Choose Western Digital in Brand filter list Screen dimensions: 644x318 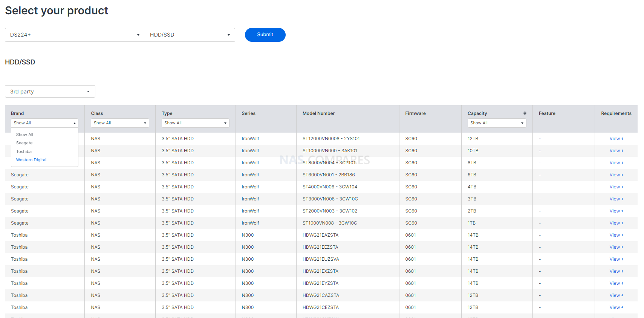(x=31, y=160)
